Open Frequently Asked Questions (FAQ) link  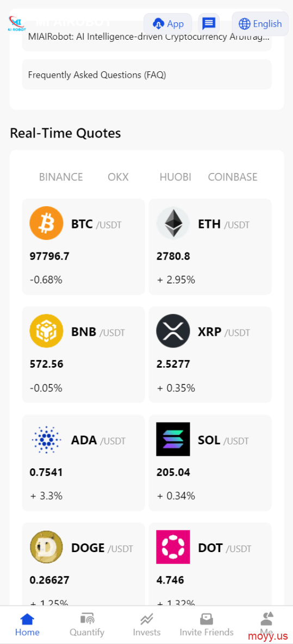147,75
